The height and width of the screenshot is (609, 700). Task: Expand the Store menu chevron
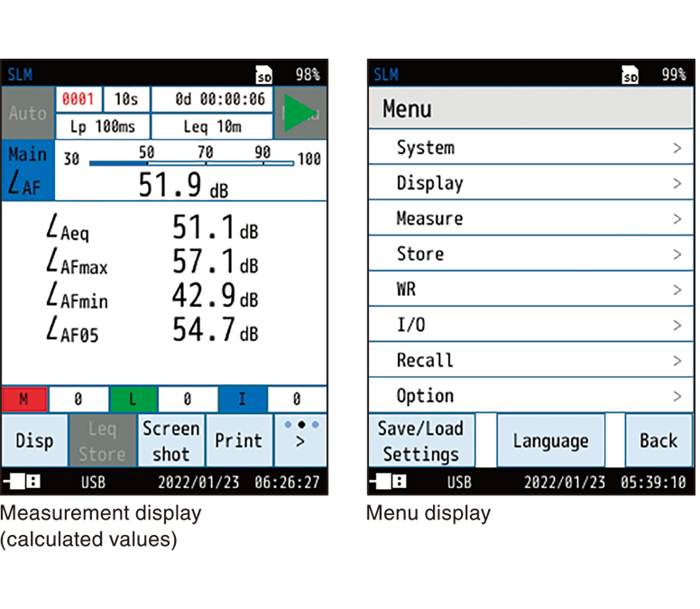(x=677, y=254)
